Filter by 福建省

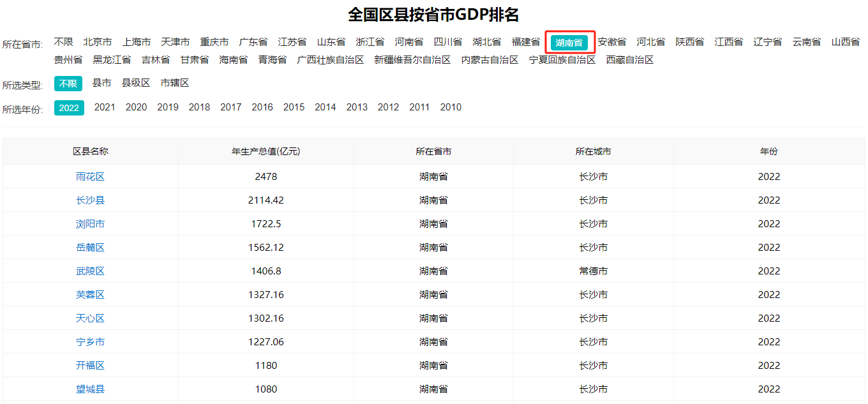pyautogui.click(x=525, y=41)
